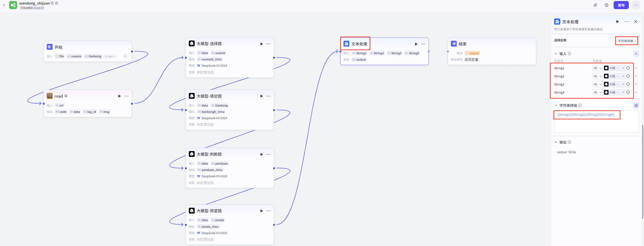Clear the String3 variable value
Screen dimensions: 644x246
623,84
